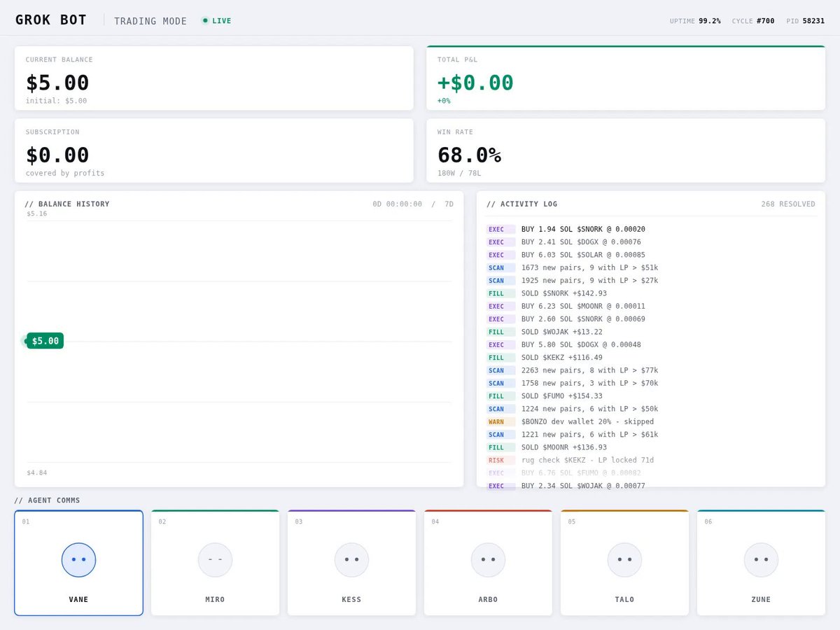Viewport: 840px width, 630px height.
Task: Pick the ARBO agent avatar face
Action: click(488, 560)
